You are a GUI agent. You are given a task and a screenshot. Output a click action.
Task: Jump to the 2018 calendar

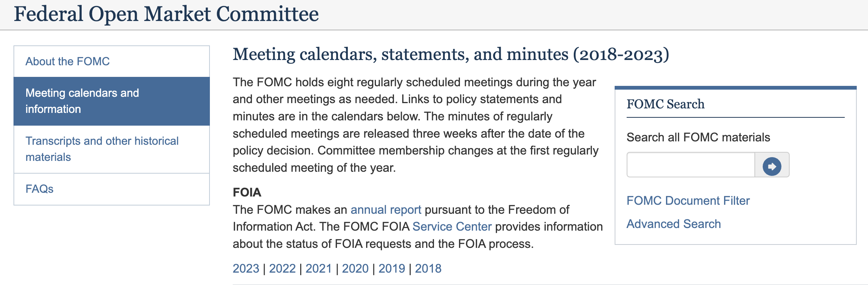pos(428,268)
